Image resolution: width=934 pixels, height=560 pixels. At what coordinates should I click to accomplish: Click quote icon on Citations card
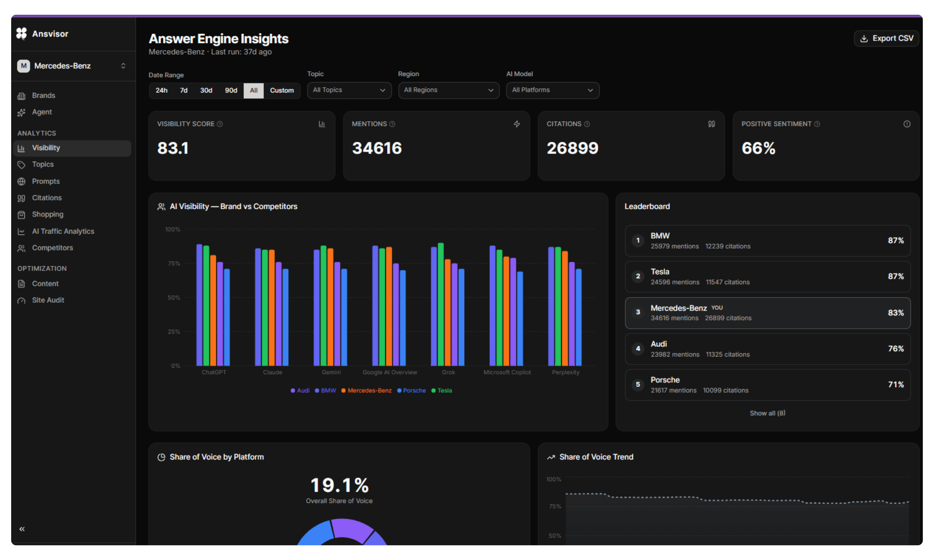(712, 124)
